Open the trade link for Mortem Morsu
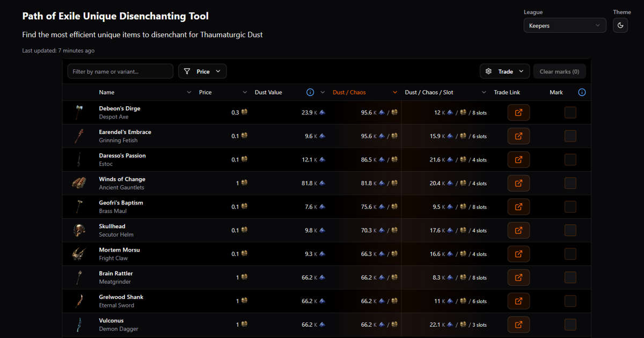This screenshot has width=644, height=338. (x=518, y=254)
